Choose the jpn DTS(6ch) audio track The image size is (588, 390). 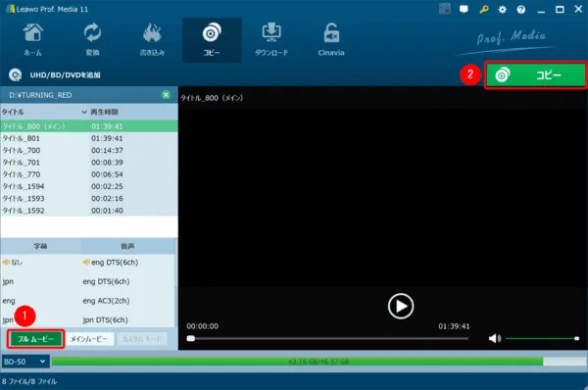(106, 319)
